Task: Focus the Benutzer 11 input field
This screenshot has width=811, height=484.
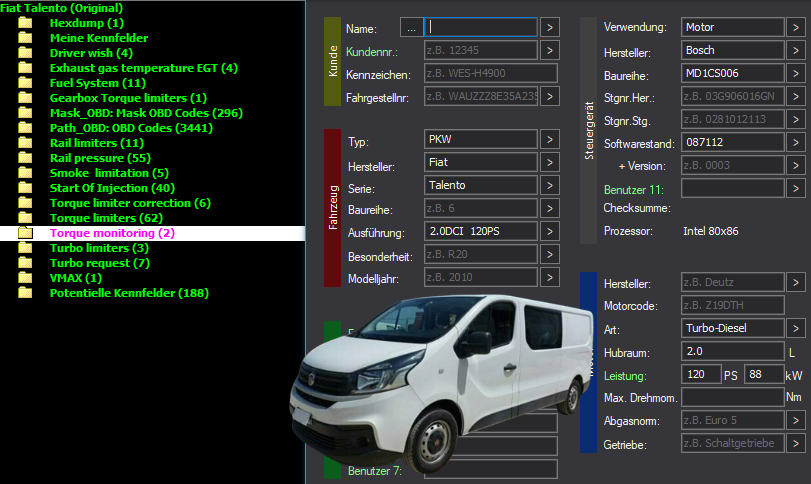Action: pyautogui.click(x=732, y=188)
